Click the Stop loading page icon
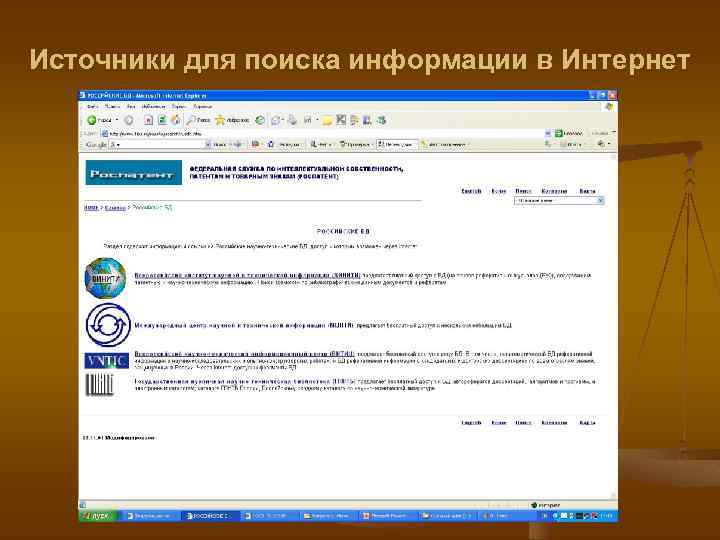Screen dimensions: 720x540 [x=148, y=120]
